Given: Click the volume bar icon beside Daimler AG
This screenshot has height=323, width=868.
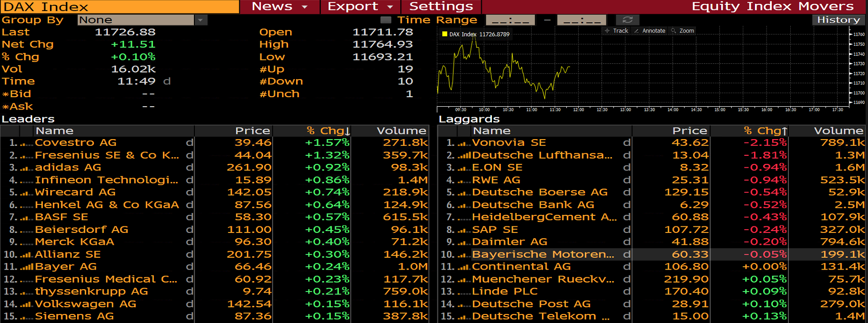Looking at the screenshot, I should tap(464, 242).
